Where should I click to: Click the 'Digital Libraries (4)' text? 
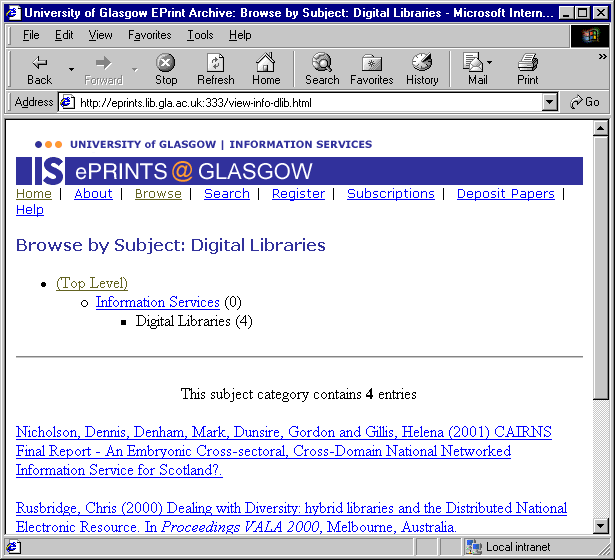point(194,321)
